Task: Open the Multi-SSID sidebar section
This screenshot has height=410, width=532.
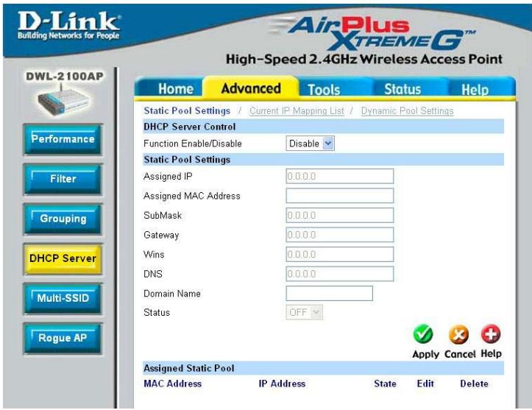Action: (63, 298)
